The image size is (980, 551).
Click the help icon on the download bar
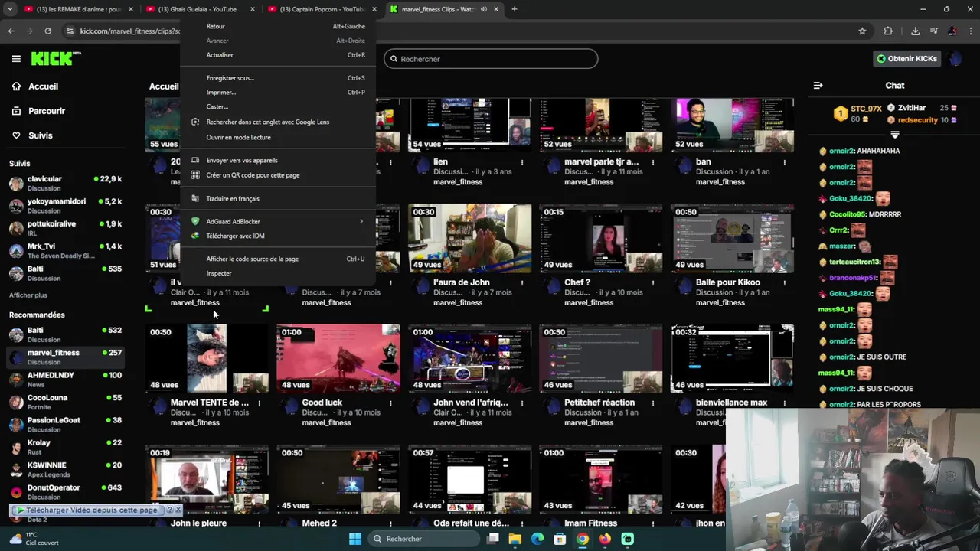168,510
